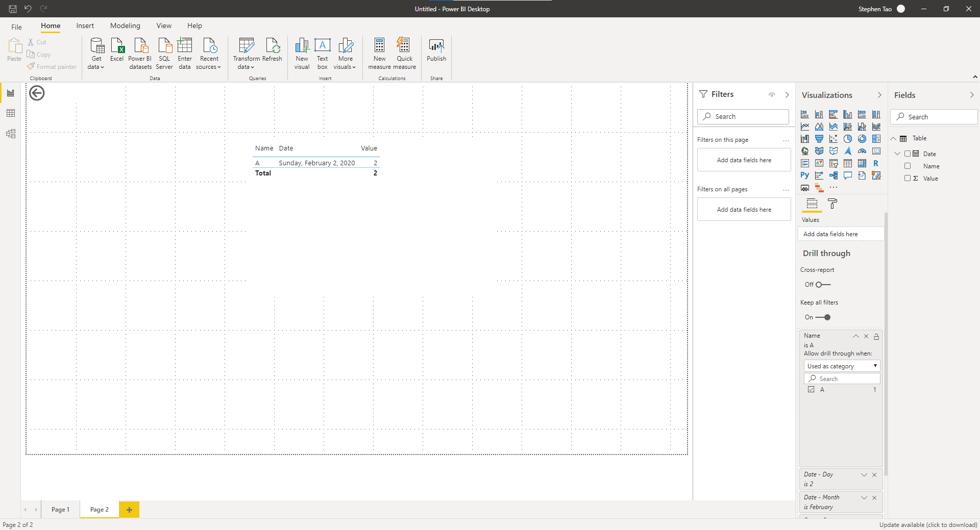Select the Gauge visual
This screenshot has height=530, width=980.
pos(862,151)
